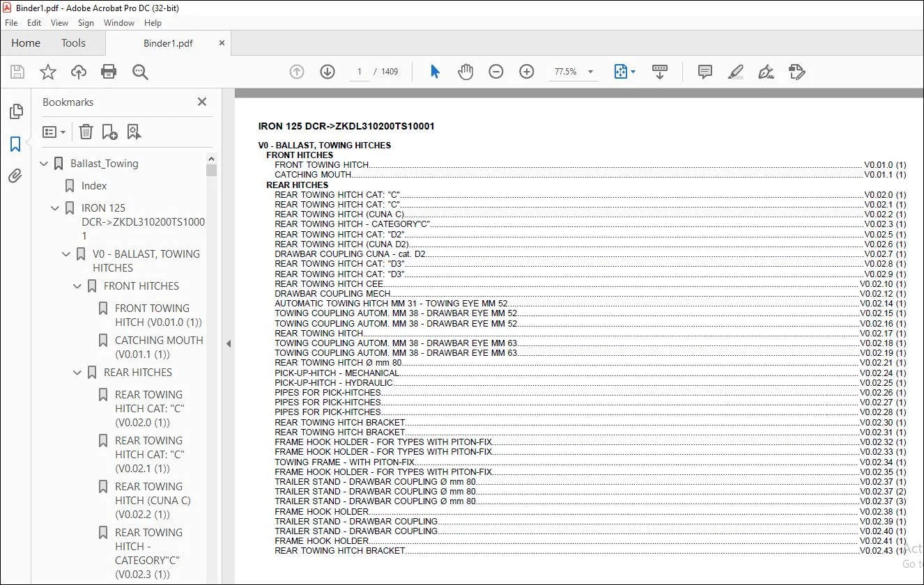924x585 pixels.
Task: Close the Bookmarks panel
Action: 202,102
